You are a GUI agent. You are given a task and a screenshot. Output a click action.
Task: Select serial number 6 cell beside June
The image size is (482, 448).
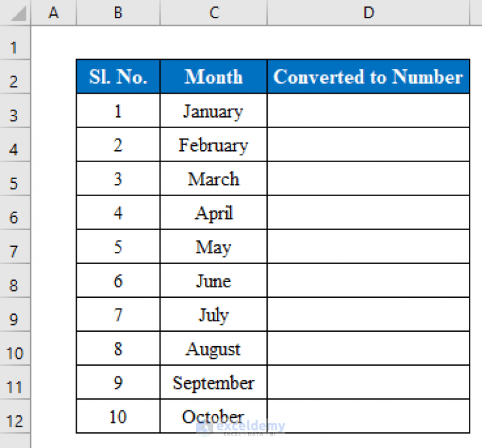118,280
